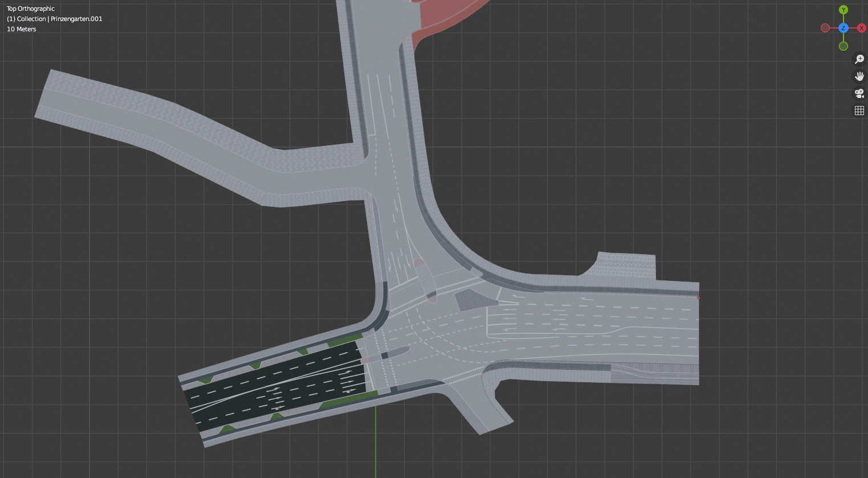Click the Collection | Prinzengarten.001 label
This screenshot has height=478, width=868.
[x=55, y=19]
